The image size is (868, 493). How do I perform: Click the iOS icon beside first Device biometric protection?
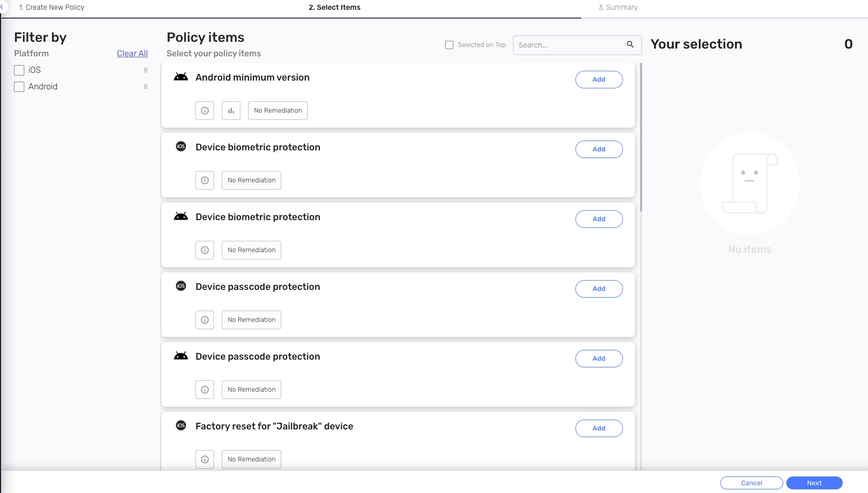[181, 146]
